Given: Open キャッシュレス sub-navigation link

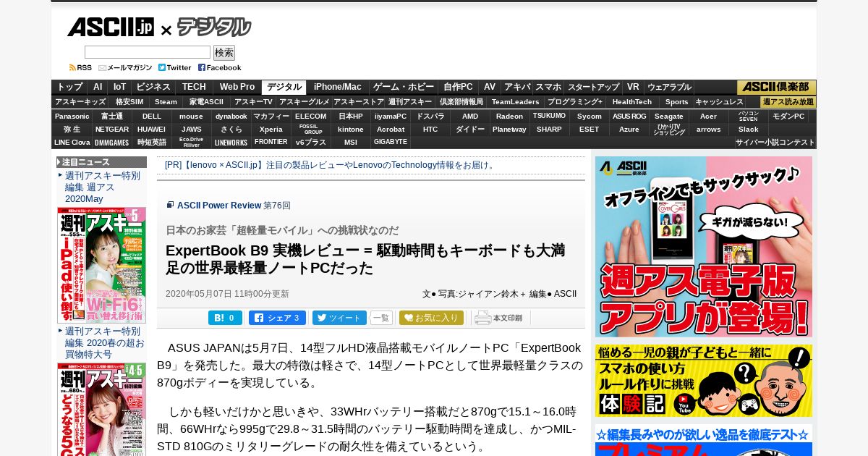Looking at the screenshot, I should click(719, 102).
